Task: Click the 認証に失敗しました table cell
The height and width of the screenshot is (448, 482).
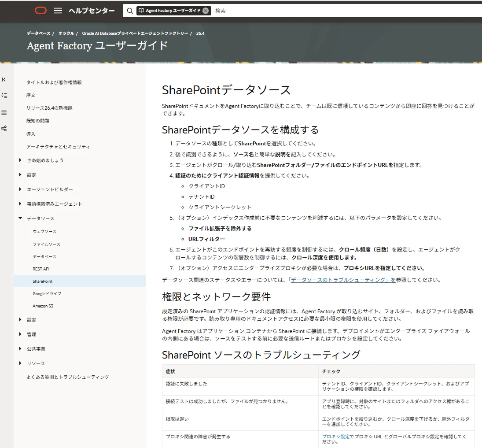Action: 240,386
